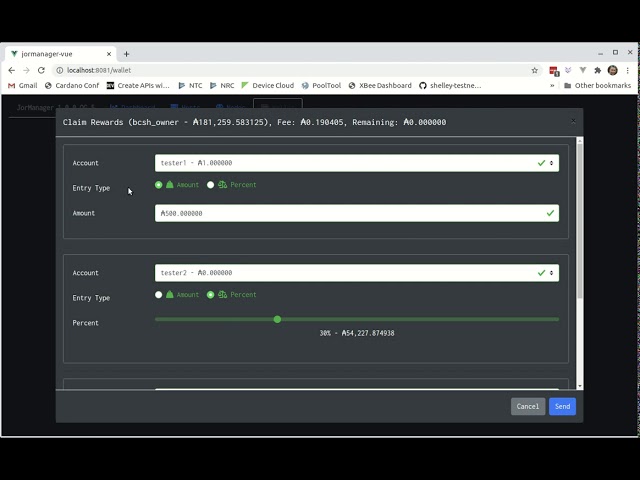Screen dimensions: 640x480
Task: Click the dialog scrollbar up arrow
Action: click(x=580, y=141)
